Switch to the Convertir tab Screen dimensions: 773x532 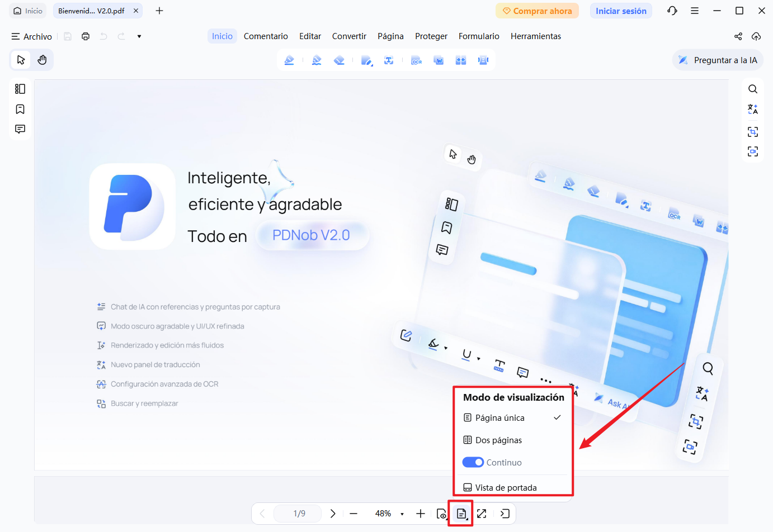[x=349, y=36]
